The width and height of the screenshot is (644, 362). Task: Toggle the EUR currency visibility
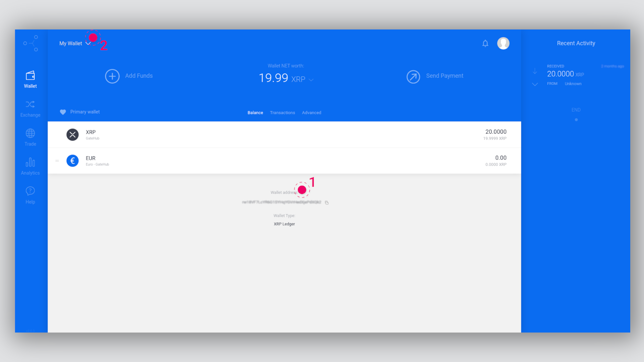(57, 161)
